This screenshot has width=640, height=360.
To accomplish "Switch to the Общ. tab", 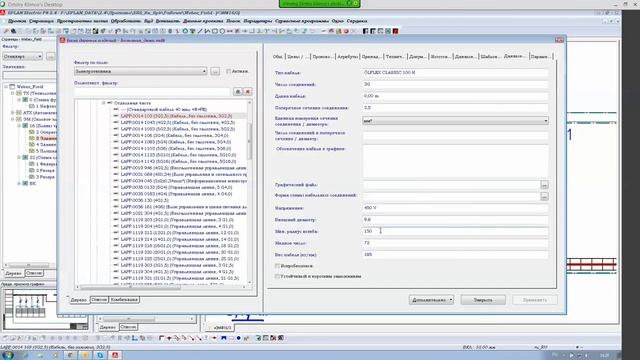I will point(278,57).
